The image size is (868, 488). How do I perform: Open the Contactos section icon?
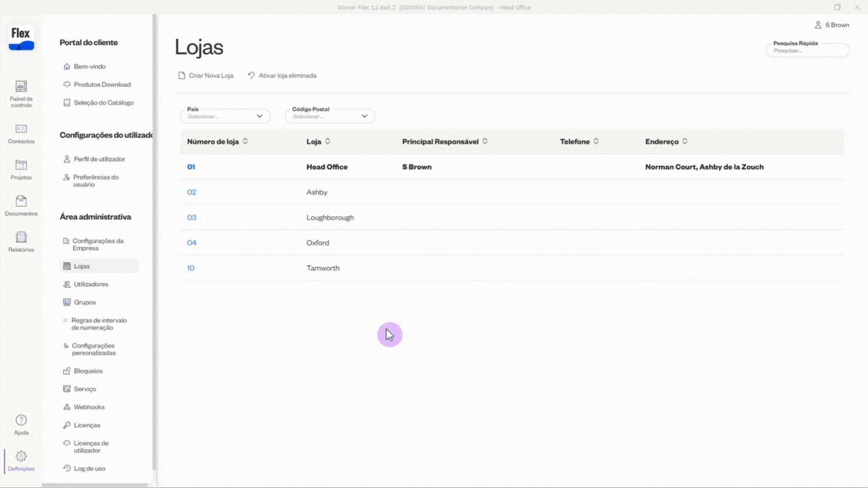pos(21,133)
